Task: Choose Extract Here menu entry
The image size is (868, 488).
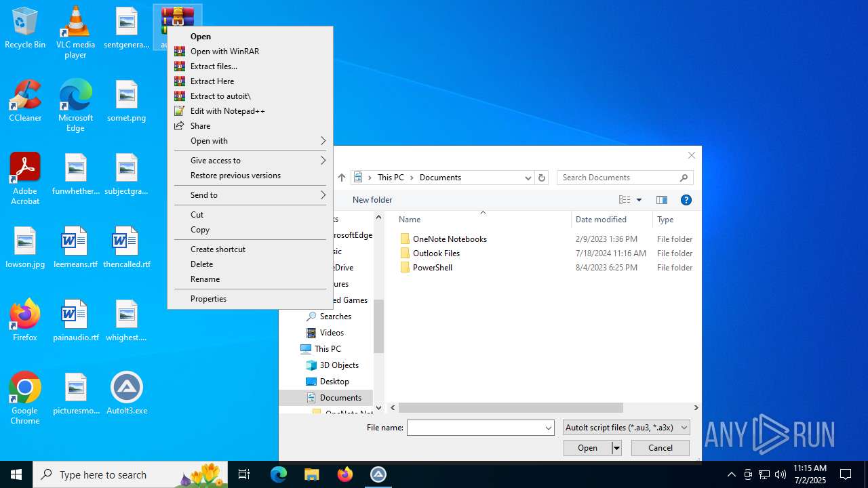Action: coord(250,81)
